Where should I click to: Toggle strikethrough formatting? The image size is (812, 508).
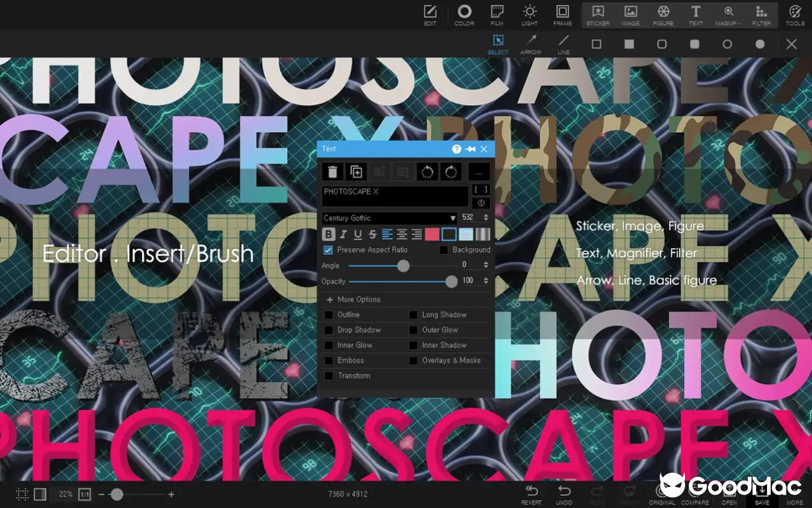372,234
